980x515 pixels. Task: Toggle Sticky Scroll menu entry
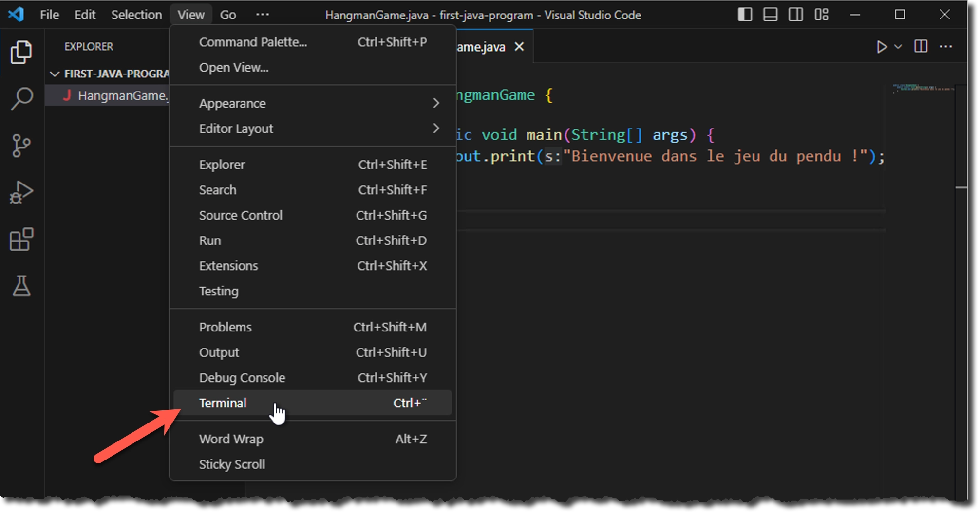tap(313, 464)
